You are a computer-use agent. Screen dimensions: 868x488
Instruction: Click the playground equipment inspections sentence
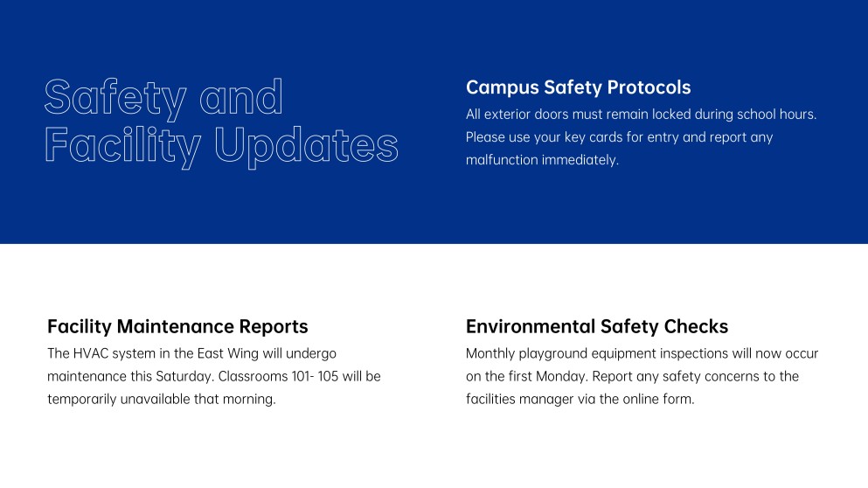(x=642, y=353)
